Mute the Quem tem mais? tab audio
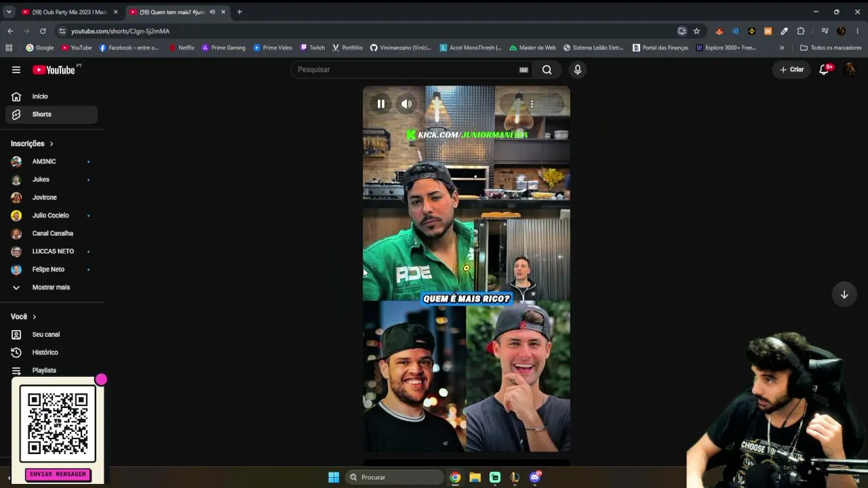The height and width of the screenshot is (488, 868). pos(212,12)
